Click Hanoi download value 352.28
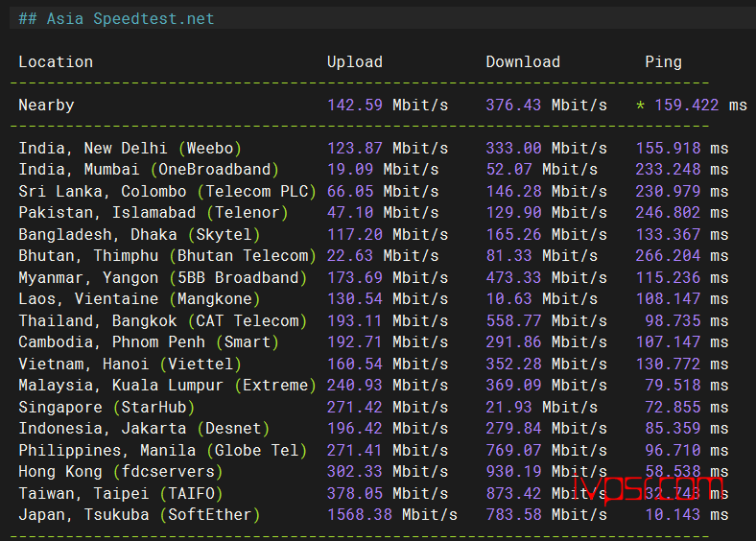Viewport: 756px width, 541px height. pos(513,365)
